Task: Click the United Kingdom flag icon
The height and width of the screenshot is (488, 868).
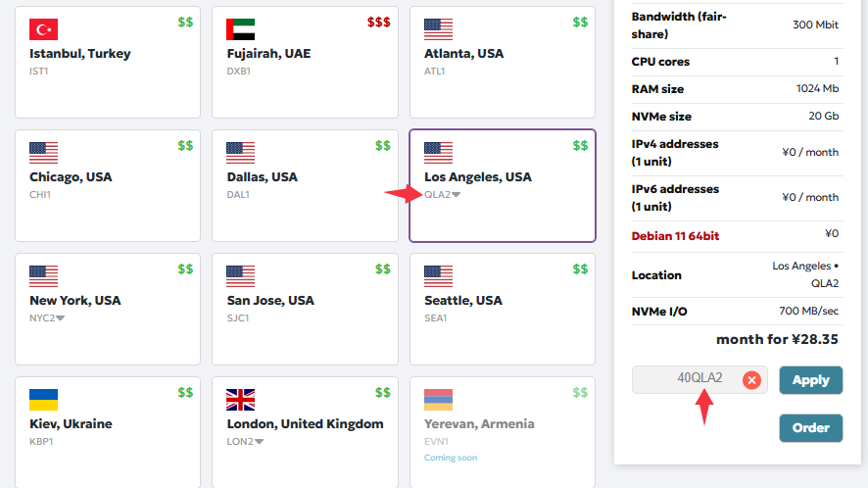Action: pos(240,400)
